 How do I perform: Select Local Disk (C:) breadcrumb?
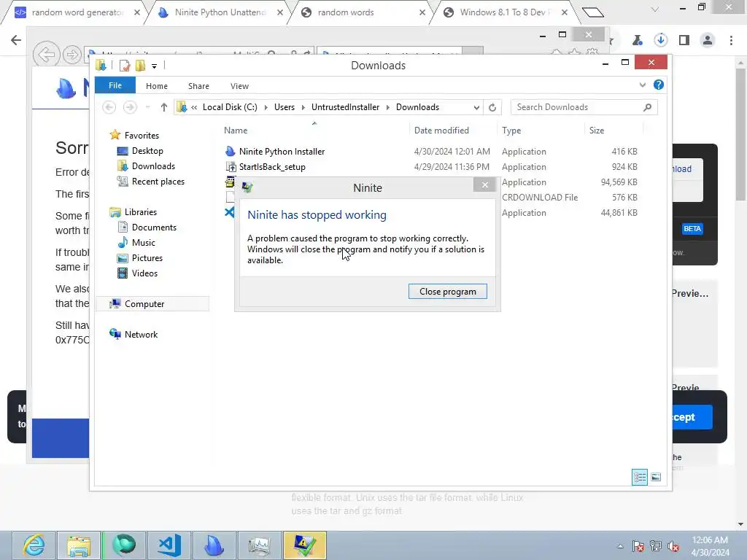pos(230,107)
